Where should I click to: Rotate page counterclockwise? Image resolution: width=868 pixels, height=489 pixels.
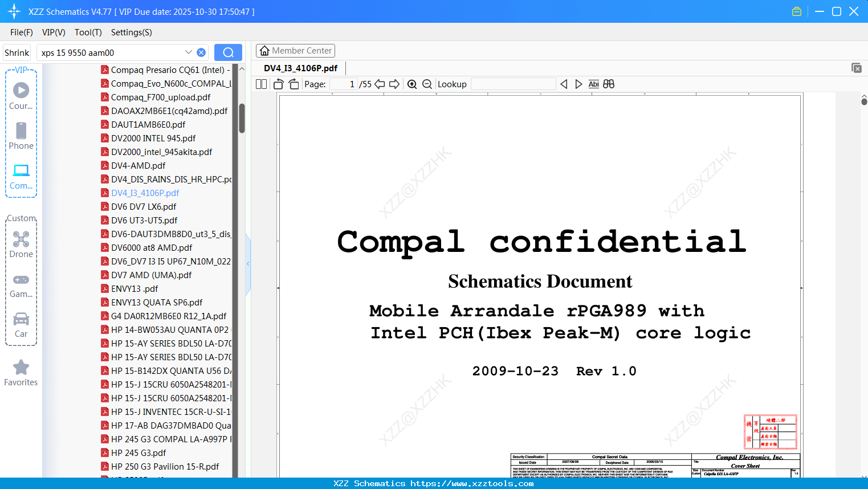pos(279,84)
